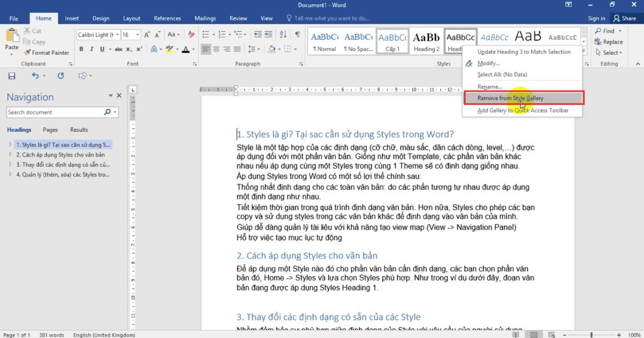Switch to the References ribbon tab
The image size is (644, 338).
click(167, 18)
